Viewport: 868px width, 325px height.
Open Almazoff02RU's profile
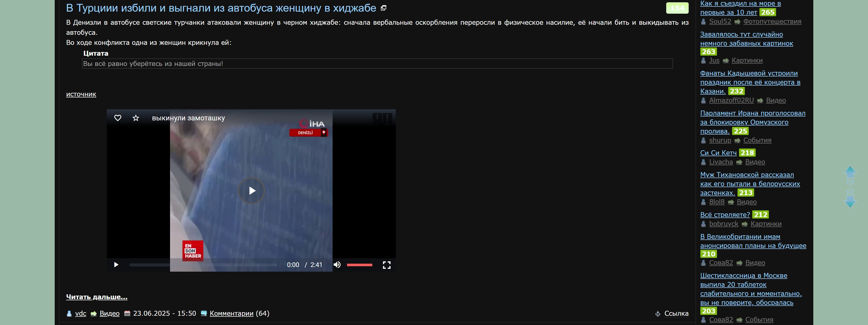point(732,100)
